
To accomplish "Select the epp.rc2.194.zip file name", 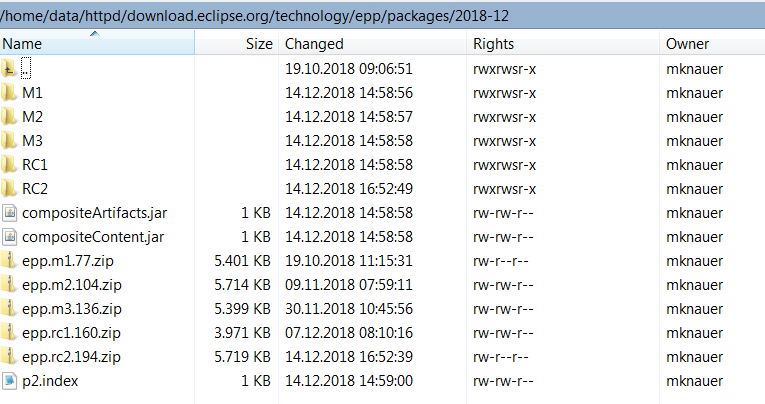I will 72,357.
